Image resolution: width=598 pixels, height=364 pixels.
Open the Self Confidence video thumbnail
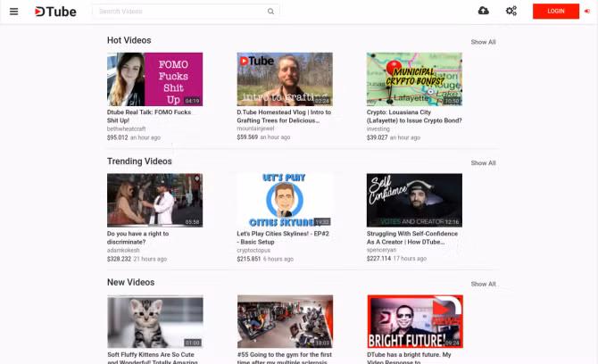(x=414, y=200)
